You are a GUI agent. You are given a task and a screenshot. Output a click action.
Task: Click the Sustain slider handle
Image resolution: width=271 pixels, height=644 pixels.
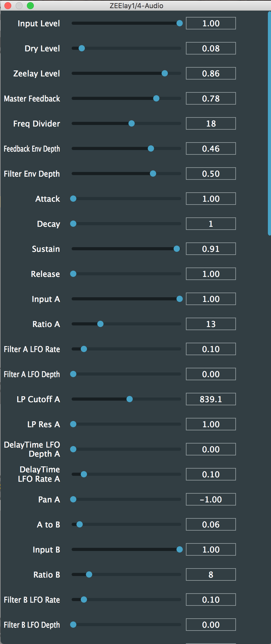177,249
